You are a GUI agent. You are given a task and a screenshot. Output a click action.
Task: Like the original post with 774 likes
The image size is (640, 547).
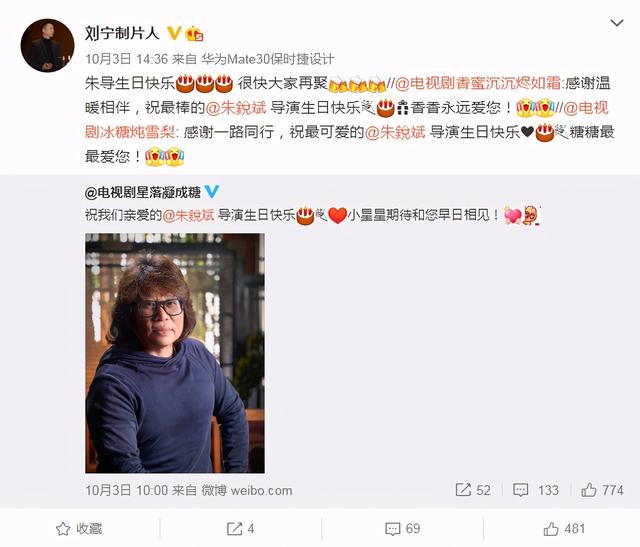(x=602, y=490)
